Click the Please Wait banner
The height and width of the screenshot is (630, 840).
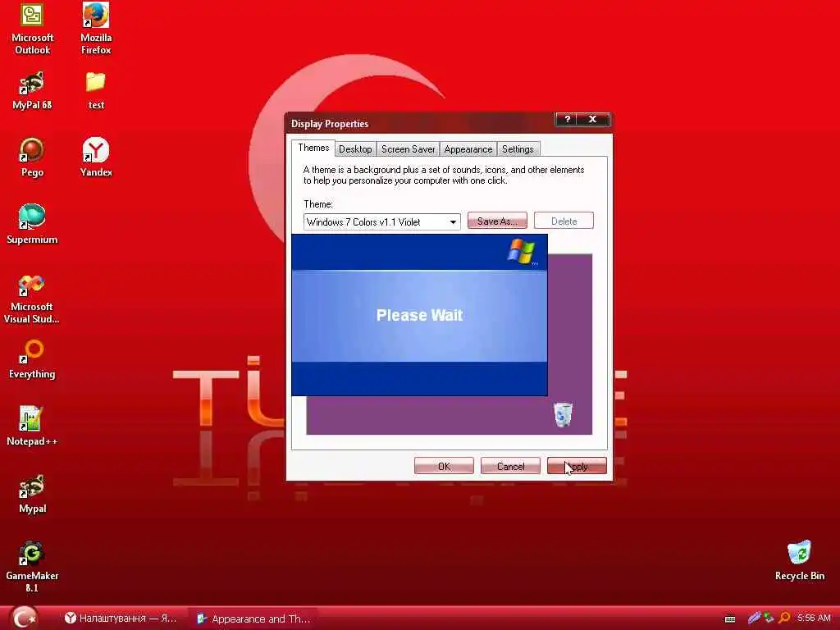pyautogui.click(x=419, y=315)
